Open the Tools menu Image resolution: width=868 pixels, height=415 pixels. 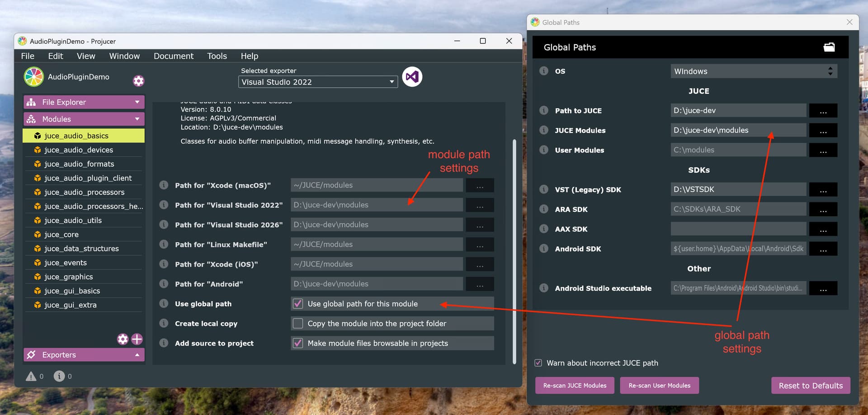click(217, 56)
